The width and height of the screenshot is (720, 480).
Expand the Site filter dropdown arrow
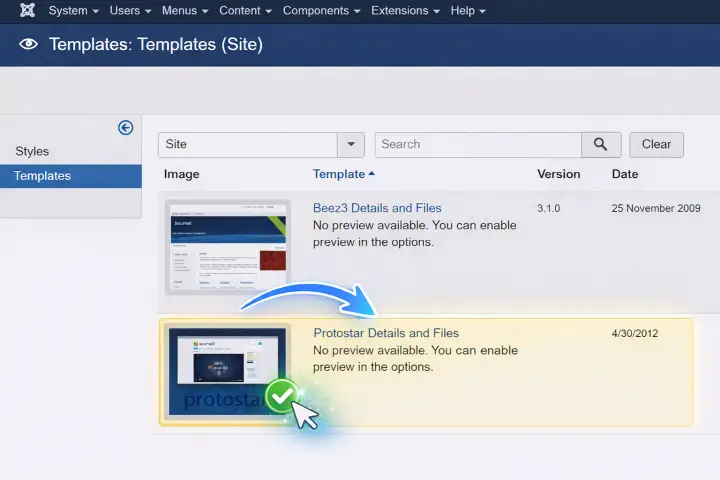point(351,144)
